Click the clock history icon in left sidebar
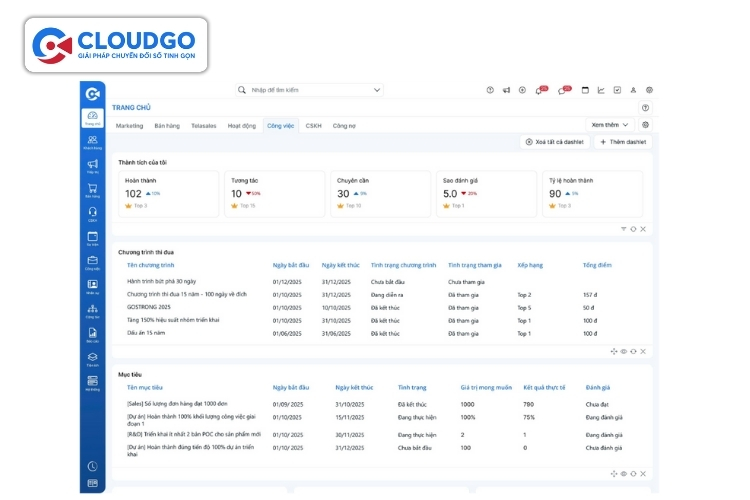 [x=92, y=466]
